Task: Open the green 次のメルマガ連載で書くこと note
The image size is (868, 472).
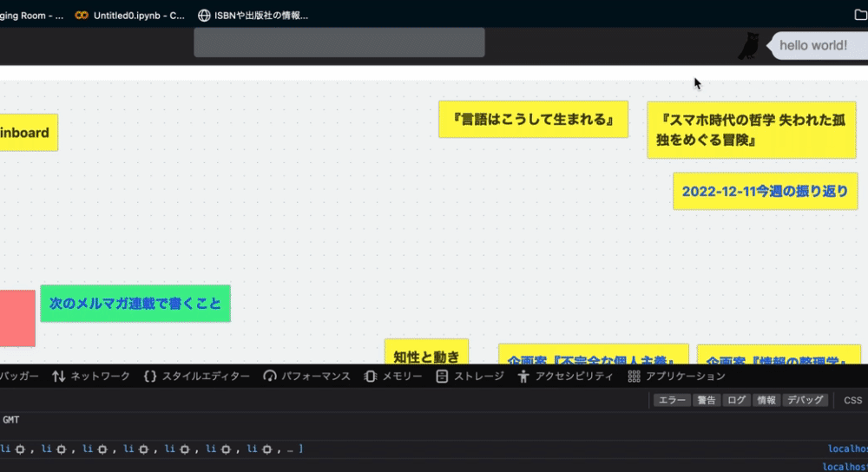Action: click(x=135, y=303)
